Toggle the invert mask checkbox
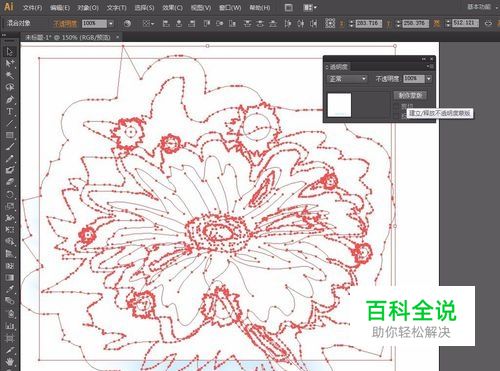This screenshot has height=371, width=500. point(396,115)
